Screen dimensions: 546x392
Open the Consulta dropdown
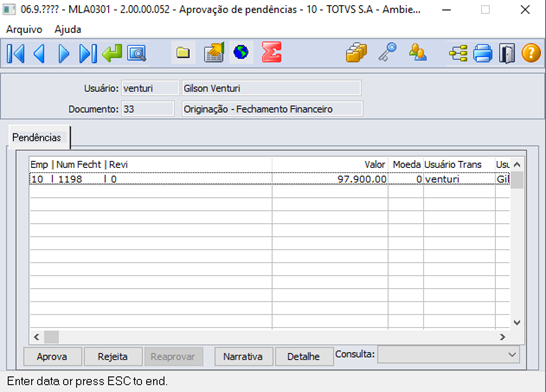448,355
